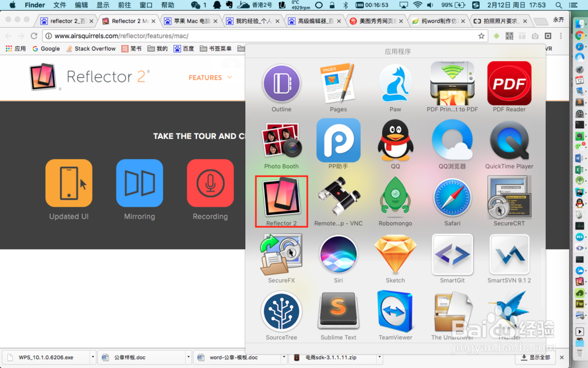Open the 文件 menu in menu bar
588x368 pixels.
tap(59, 5)
